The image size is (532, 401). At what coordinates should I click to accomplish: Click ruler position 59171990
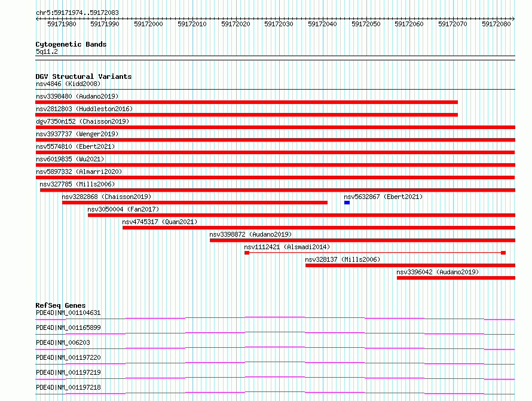coord(105,24)
